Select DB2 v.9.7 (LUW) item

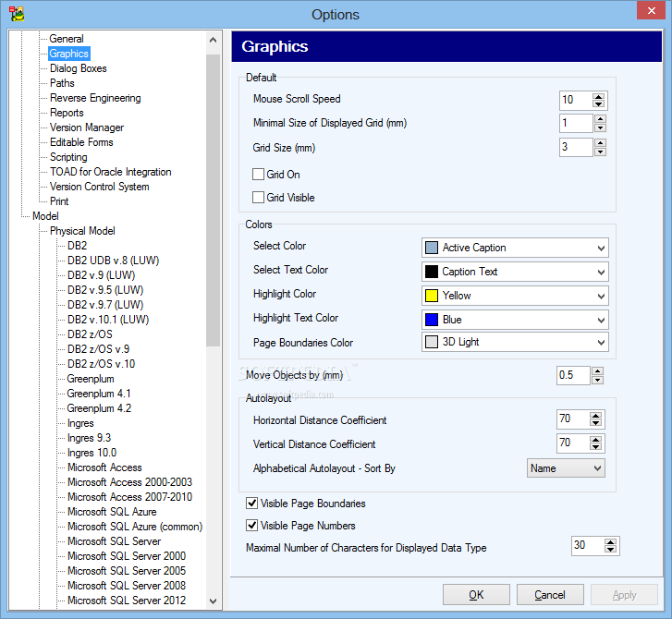point(105,305)
